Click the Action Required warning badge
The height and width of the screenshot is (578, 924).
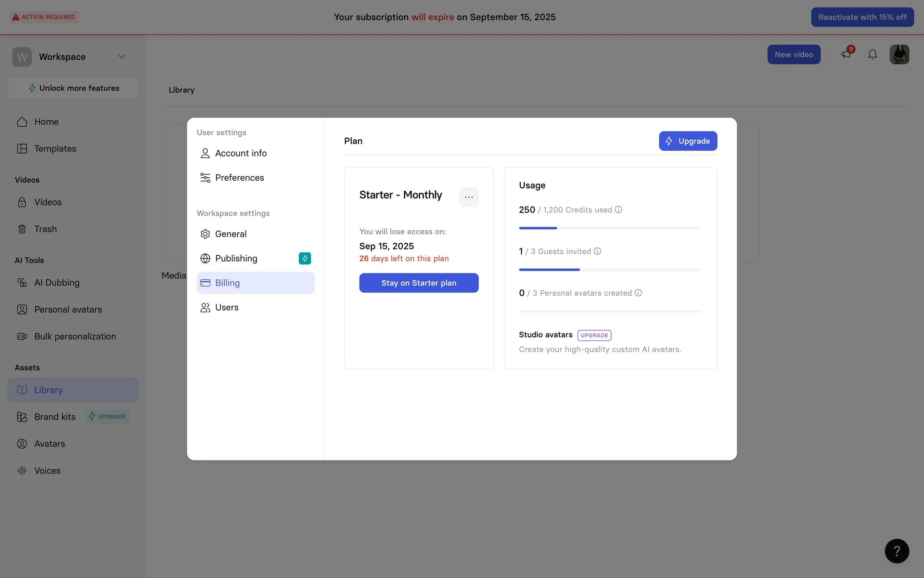click(44, 17)
